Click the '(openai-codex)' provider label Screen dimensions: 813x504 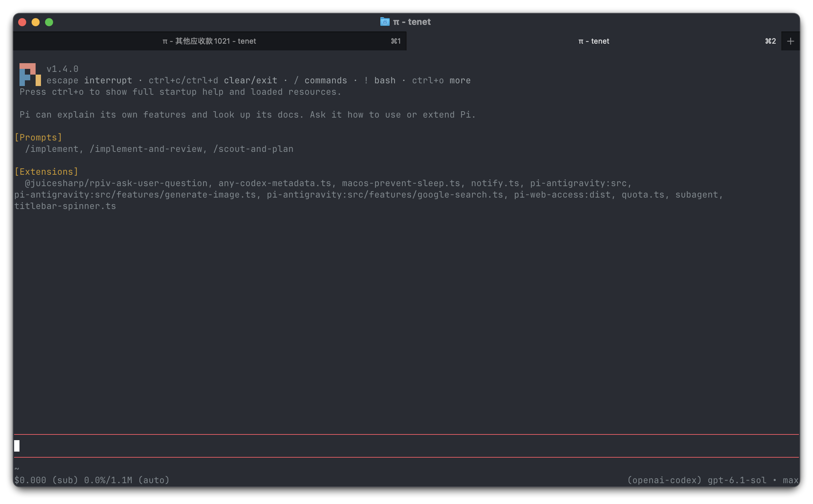(665, 480)
